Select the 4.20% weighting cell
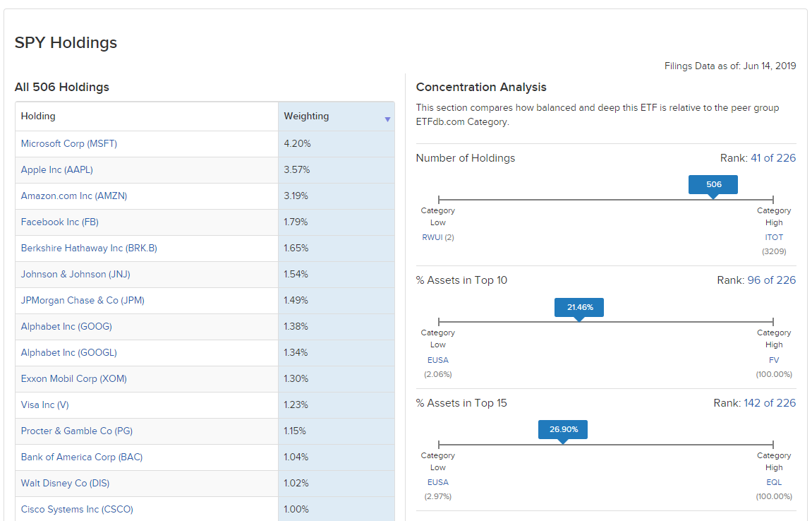The height and width of the screenshot is (521, 812). click(x=336, y=143)
